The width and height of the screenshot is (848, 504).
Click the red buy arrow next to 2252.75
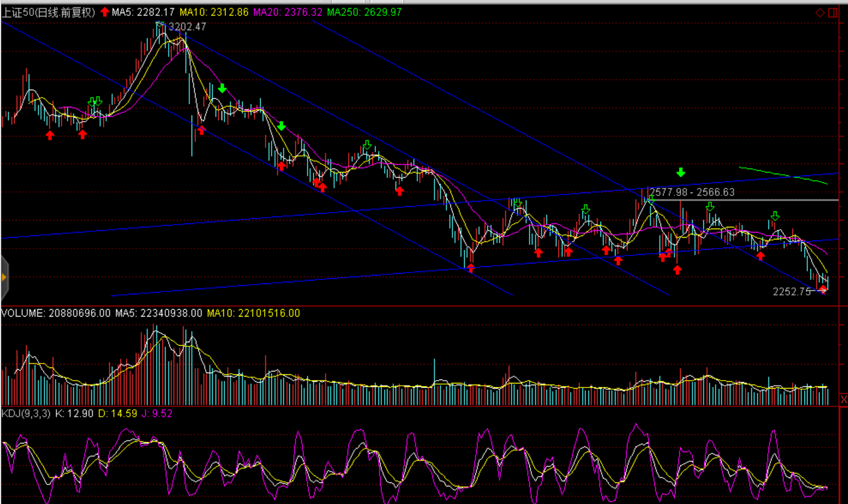pyautogui.click(x=822, y=290)
